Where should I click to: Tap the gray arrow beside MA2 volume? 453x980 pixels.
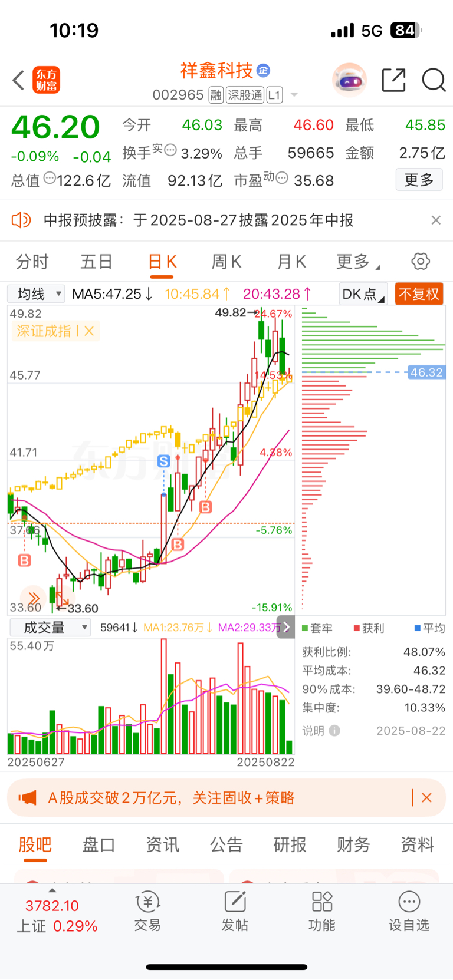(285, 627)
